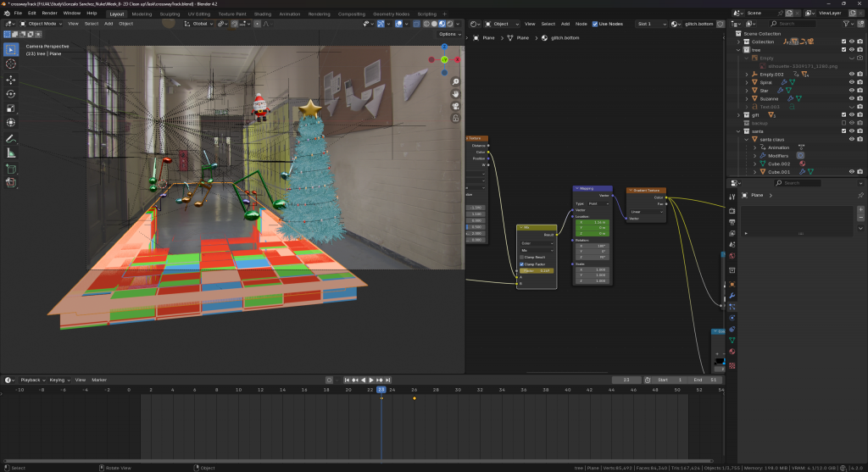This screenshot has width=868, height=472.
Task: Open the Keying menu in timeline
Action: (x=60, y=380)
